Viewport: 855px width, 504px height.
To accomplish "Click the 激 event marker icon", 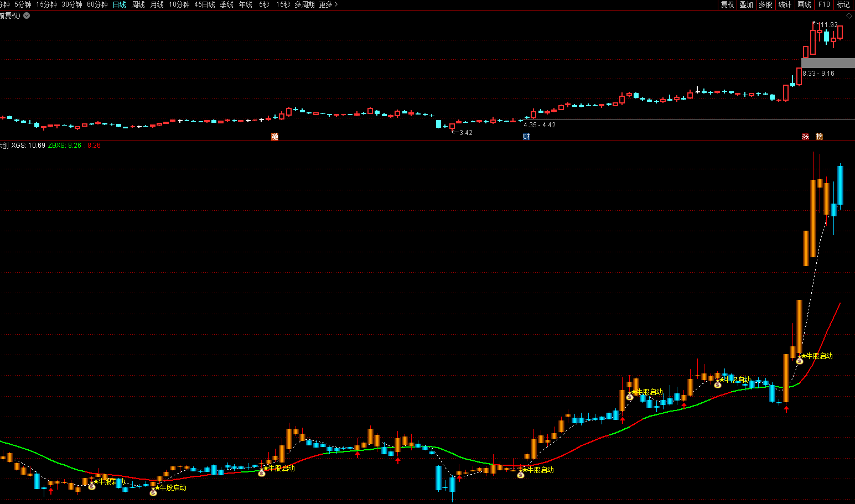I will click(x=274, y=137).
